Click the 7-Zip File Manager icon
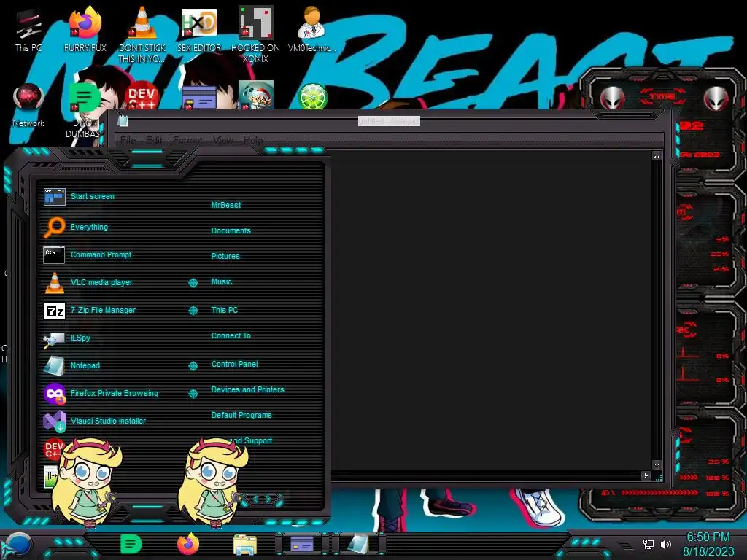Image resolution: width=747 pixels, height=560 pixels. (x=54, y=311)
